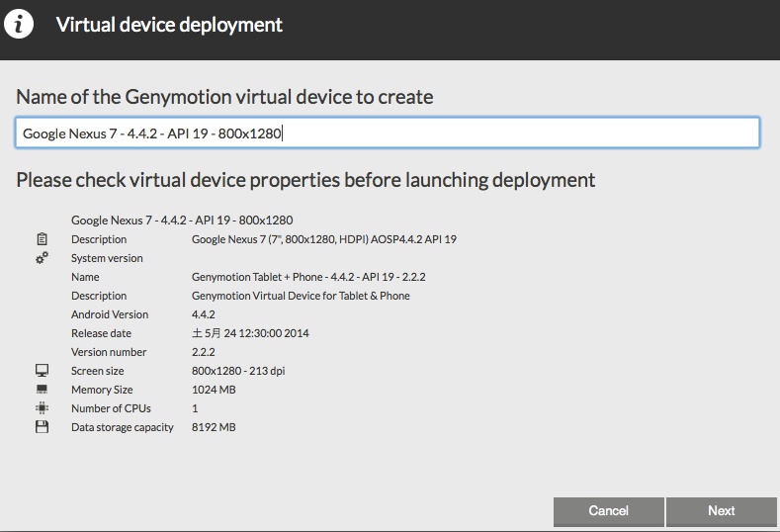Click the '1024 MB' memory value
Screen dimensions: 780x532
coord(214,390)
